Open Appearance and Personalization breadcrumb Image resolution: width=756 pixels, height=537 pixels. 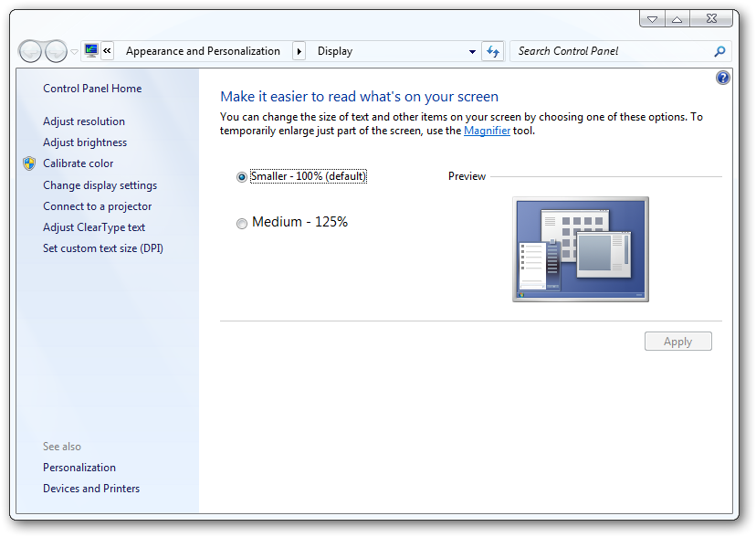point(203,51)
